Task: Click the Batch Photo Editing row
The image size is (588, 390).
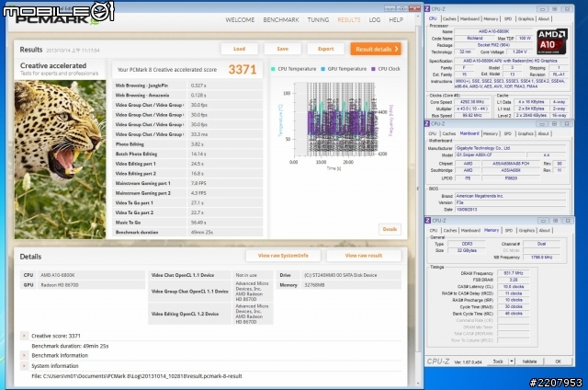Action: pos(187,154)
